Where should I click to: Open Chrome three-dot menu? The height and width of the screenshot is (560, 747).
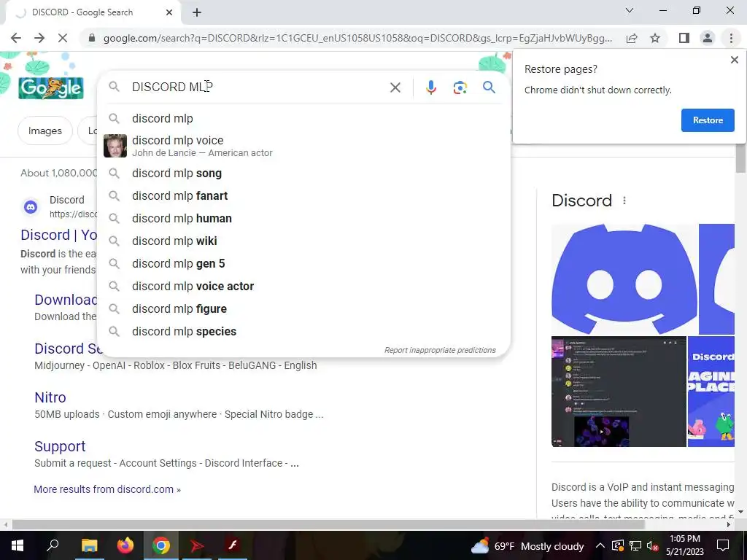pyautogui.click(x=731, y=38)
